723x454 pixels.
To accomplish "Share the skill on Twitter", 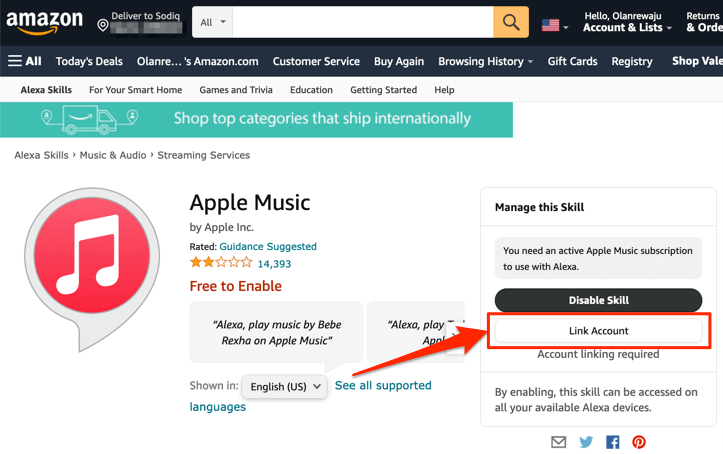I will point(586,442).
